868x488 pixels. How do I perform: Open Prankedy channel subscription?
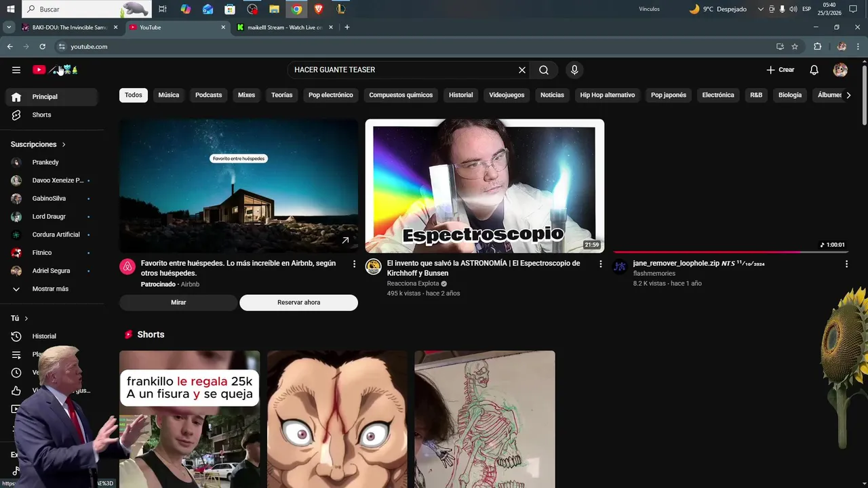click(52, 163)
